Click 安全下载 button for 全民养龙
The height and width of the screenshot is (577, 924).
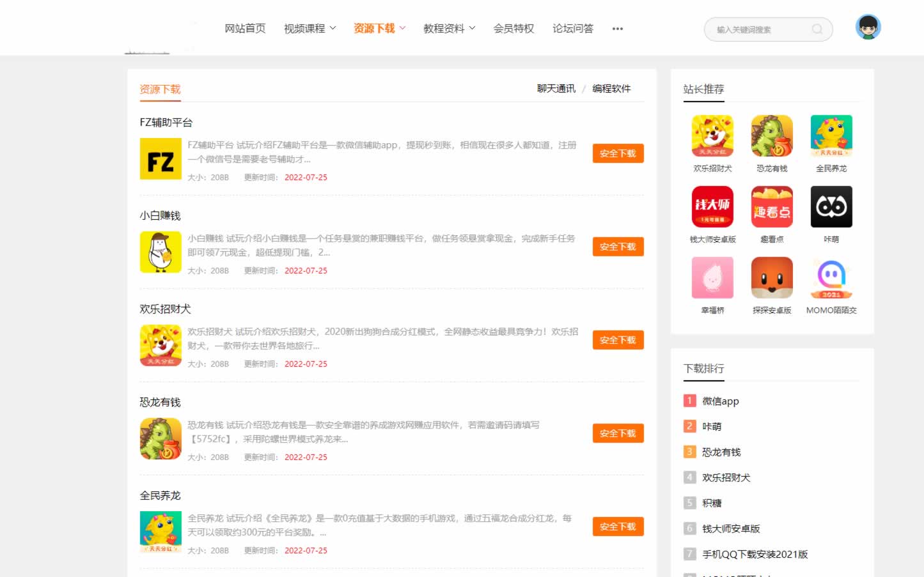[x=618, y=527]
